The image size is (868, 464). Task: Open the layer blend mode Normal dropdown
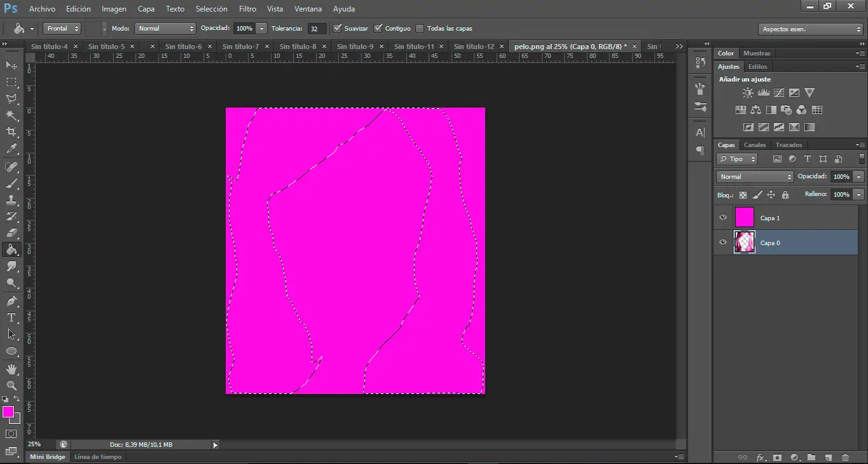pos(755,177)
